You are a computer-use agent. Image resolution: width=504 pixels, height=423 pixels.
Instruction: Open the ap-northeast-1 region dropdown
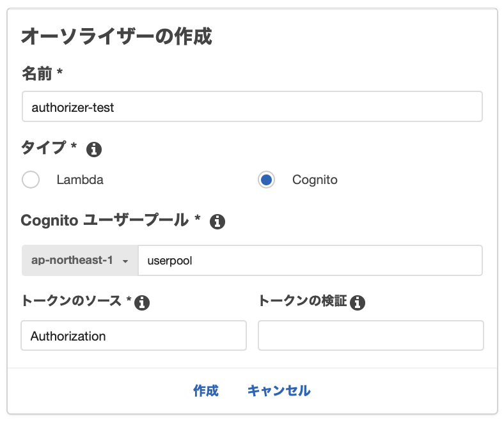tap(80, 261)
